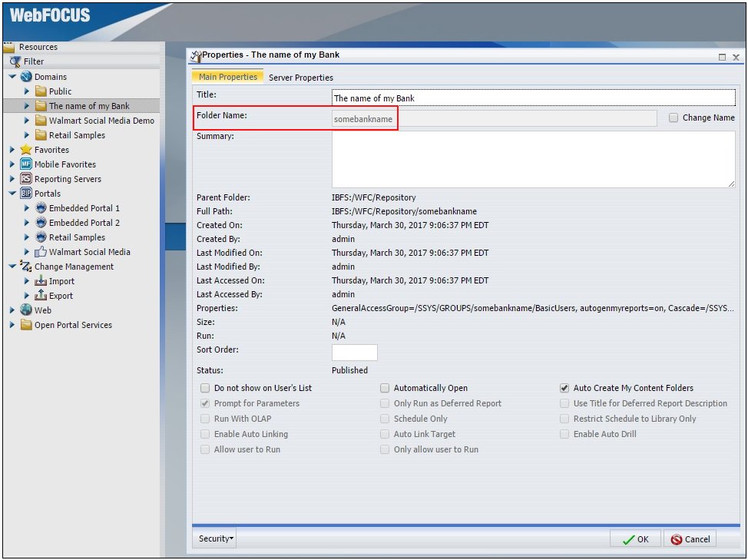
Task: Toggle Enable Auto Drill checkbox
Action: [x=564, y=433]
